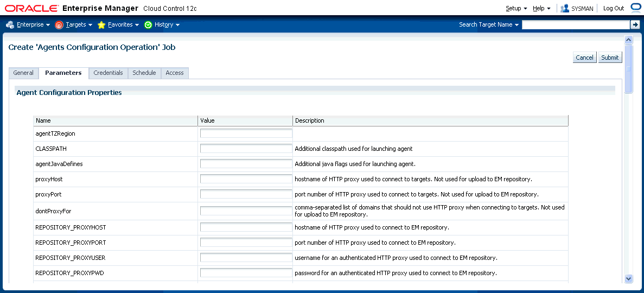Click the Log Out link
This screenshot has height=293, width=644.
click(614, 8)
